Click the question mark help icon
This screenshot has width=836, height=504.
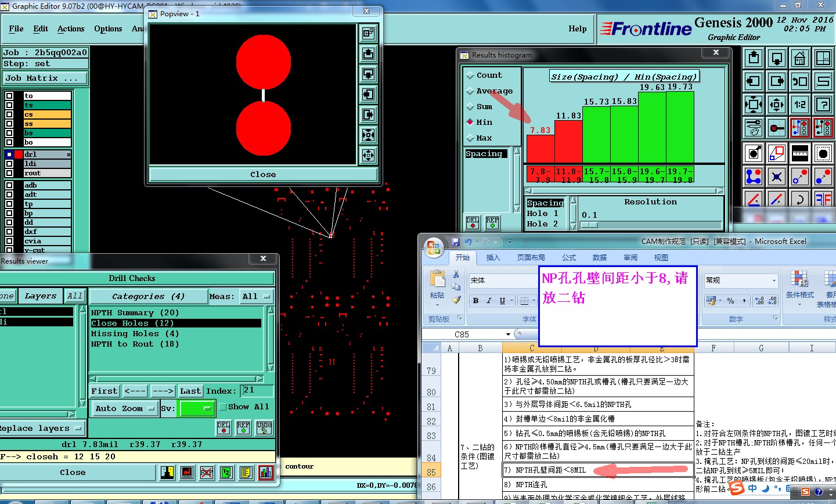pos(823,105)
